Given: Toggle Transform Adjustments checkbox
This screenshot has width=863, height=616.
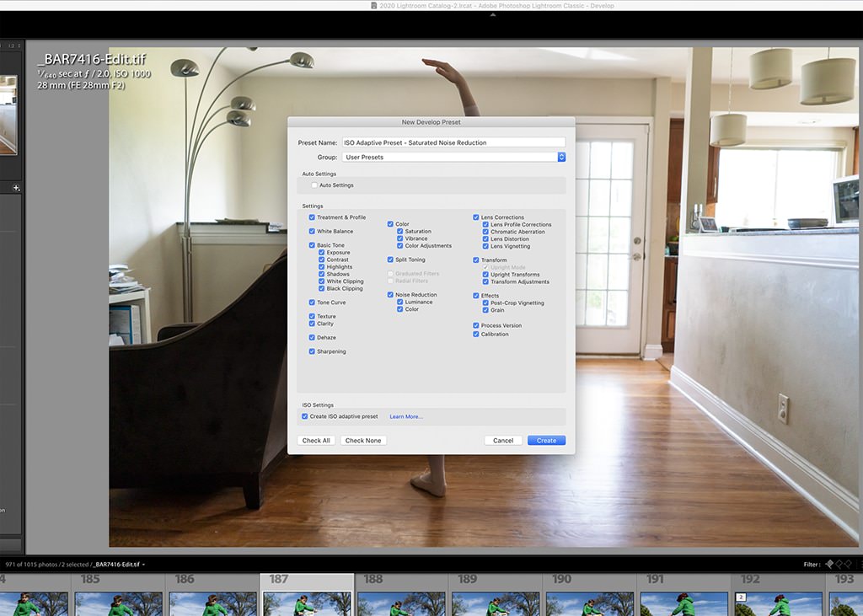Looking at the screenshot, I should (x=485, y=281).
